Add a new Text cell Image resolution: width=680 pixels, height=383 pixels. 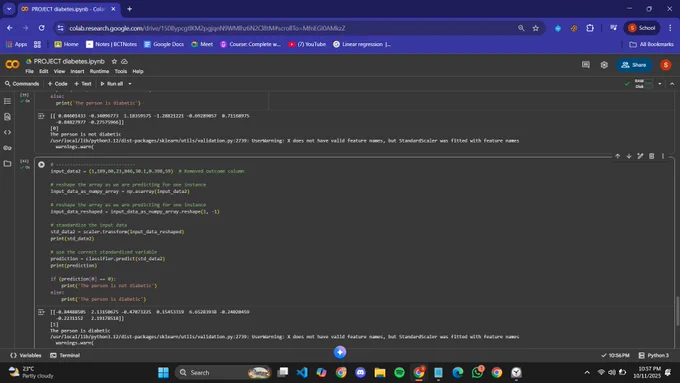(83, 84)
